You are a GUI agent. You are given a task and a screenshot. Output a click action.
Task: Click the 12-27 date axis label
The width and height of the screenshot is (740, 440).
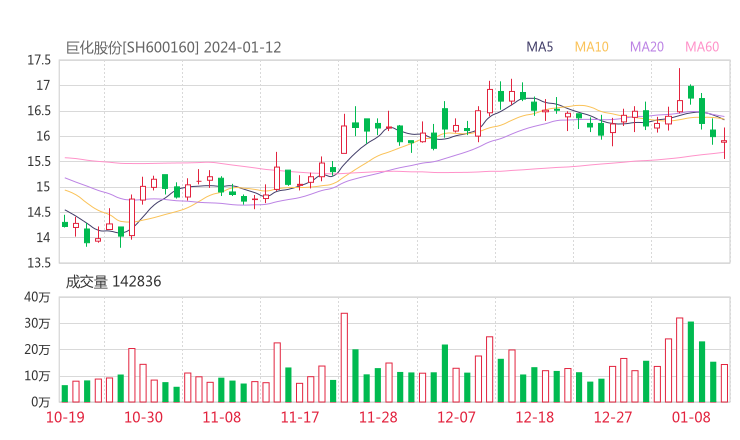[613, 417]
